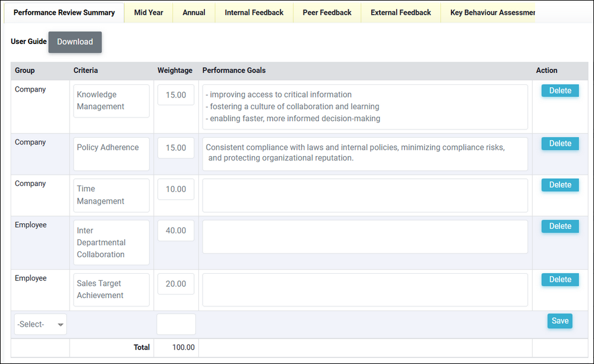Viewport: 594px width, 364px height.
Task: Click the Download user guide button
Action: (x=75, y=42)
